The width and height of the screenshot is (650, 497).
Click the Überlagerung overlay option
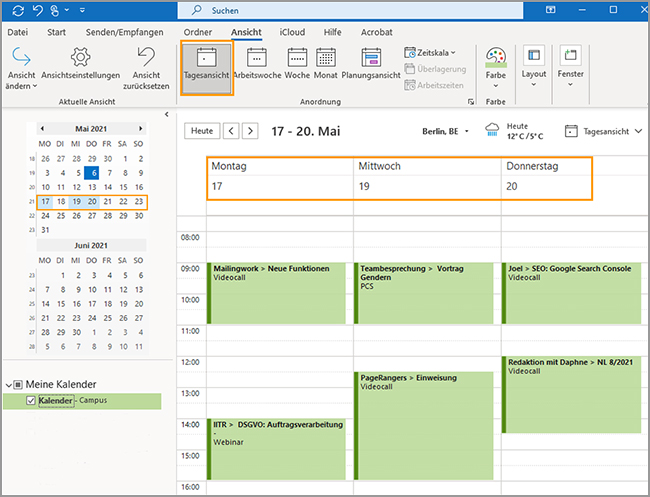point(435,69)
